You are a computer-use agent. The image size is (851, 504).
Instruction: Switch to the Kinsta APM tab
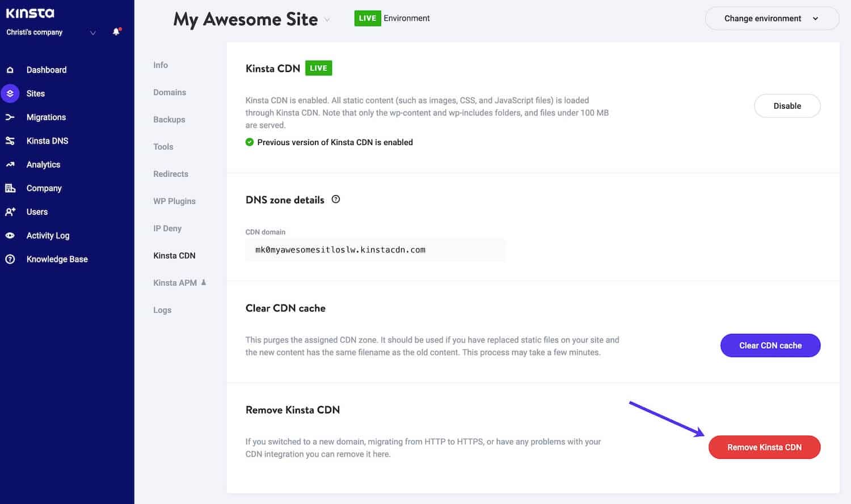click(175, 283)
